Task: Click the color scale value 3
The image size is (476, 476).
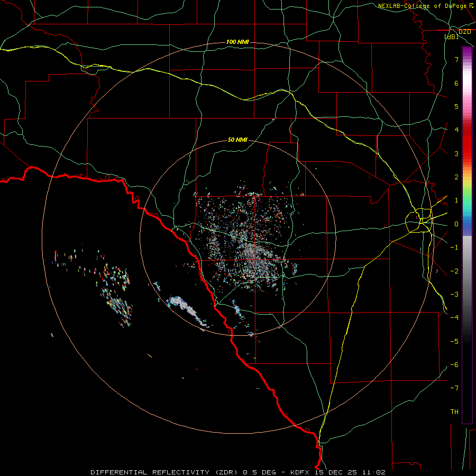Action: [456, 153]
